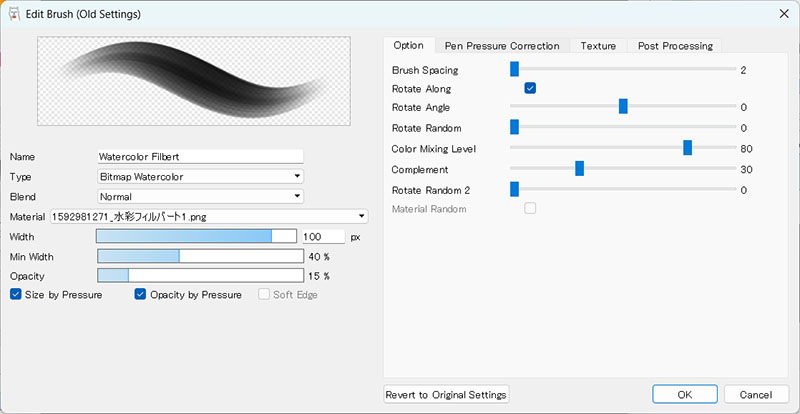Click the Min Width 40 % value
Viewport: 800px width, 414px height.
click(319, 256)
